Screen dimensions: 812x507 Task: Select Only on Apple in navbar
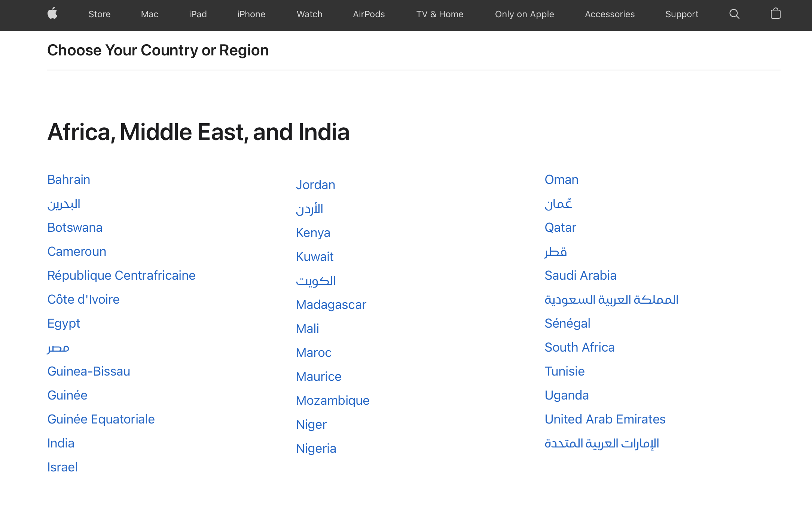point(524,14)
